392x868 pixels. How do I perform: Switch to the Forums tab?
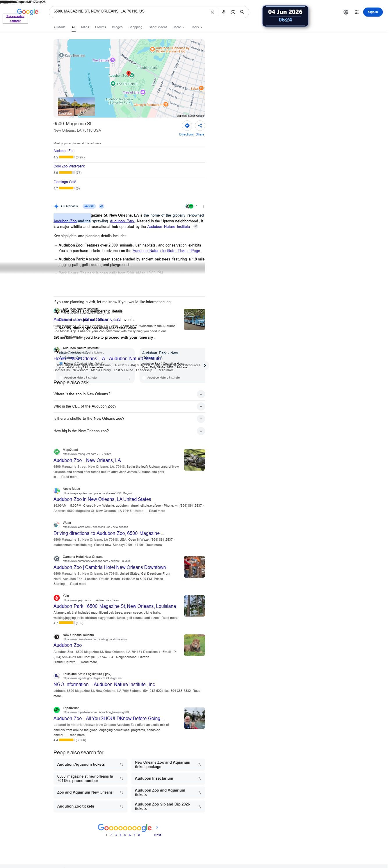click(x=101, y=28)
